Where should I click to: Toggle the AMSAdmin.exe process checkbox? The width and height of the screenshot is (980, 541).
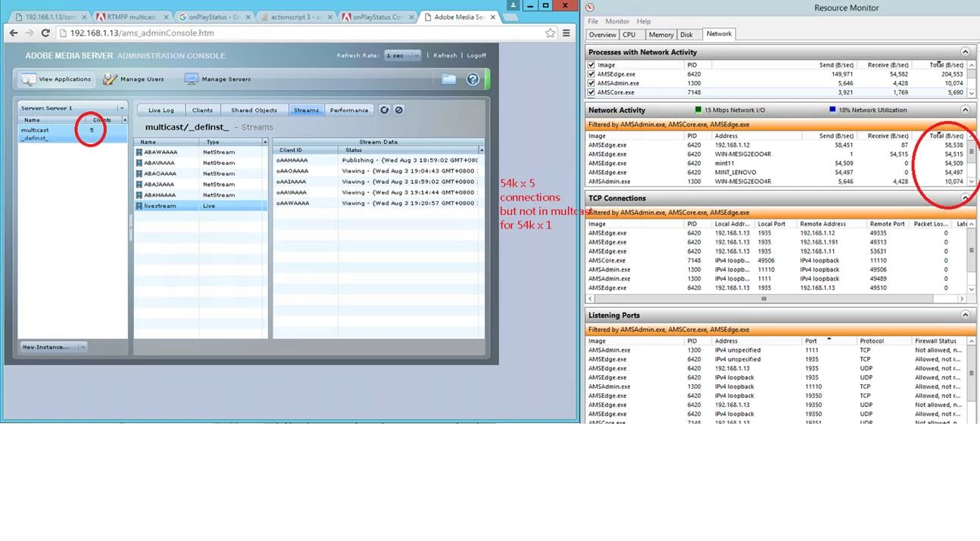point(591,83)
